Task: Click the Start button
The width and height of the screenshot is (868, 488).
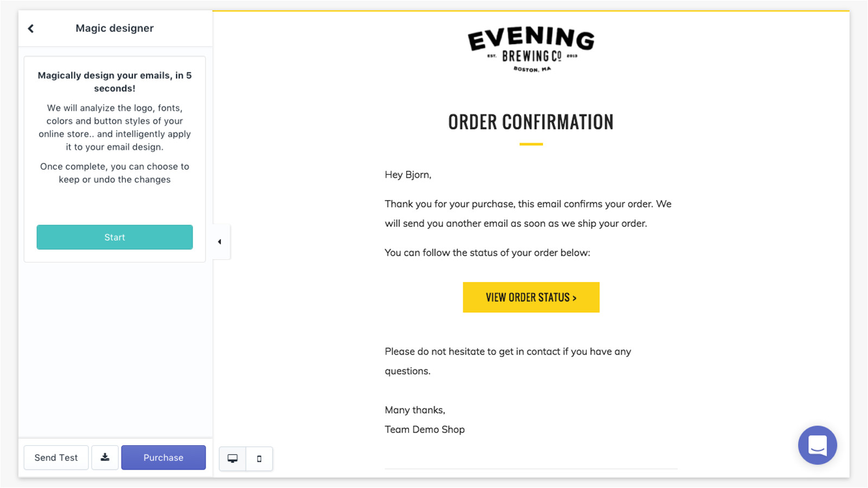Action: [114, 237]
